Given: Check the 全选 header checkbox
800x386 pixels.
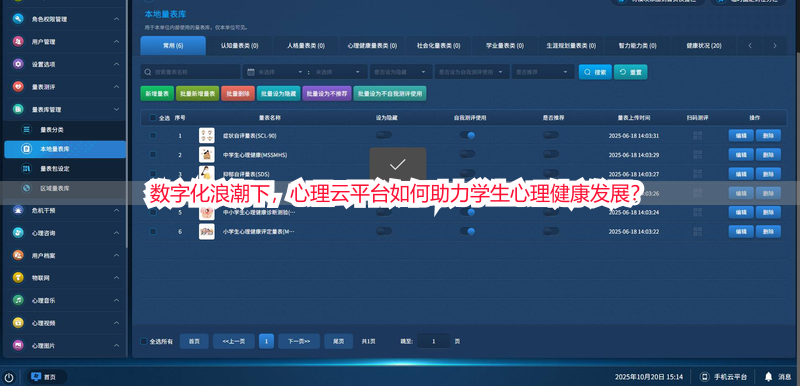Looking at the screenshot, I should point(153,118).
